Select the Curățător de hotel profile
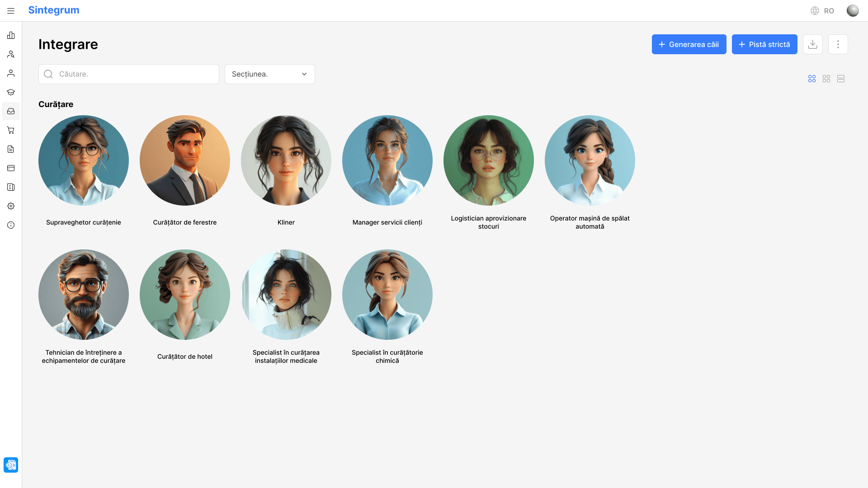The width and height of the screenshot is (868, 488). click(184, 295)
